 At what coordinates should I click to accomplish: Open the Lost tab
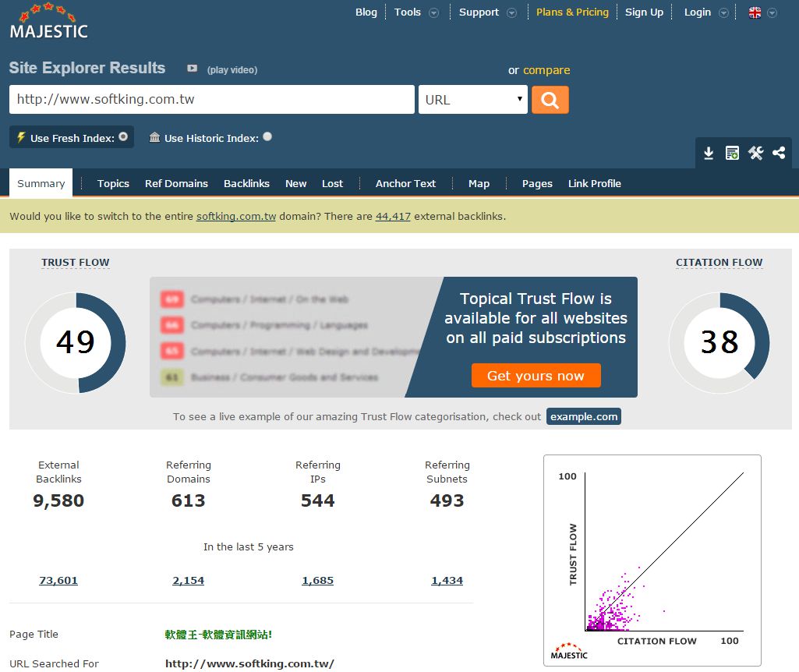tap(332, 183)
